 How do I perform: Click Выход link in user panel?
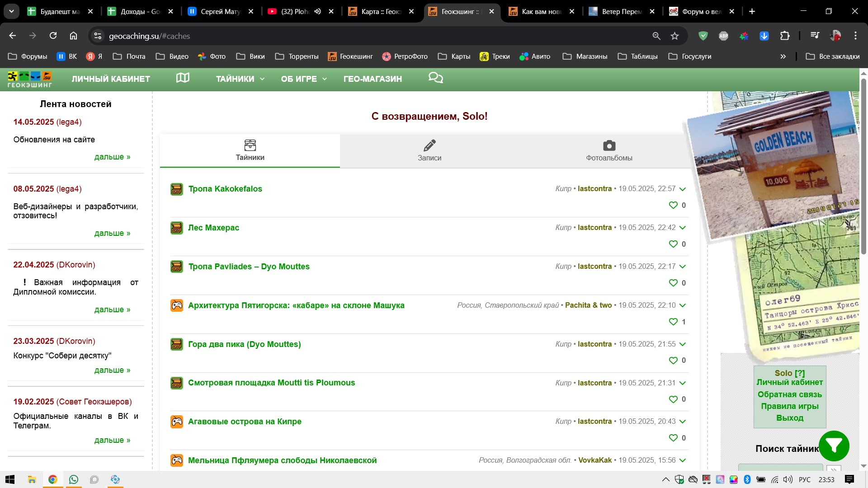tap(789, 418)
